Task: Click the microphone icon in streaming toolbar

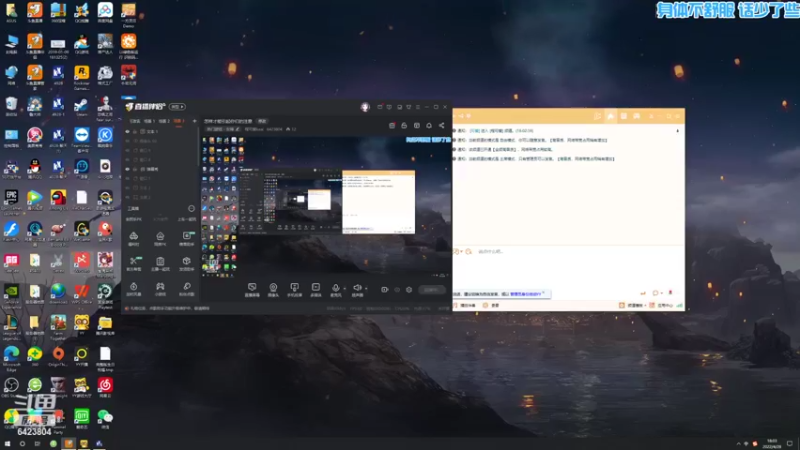Action: coord(335,288)
